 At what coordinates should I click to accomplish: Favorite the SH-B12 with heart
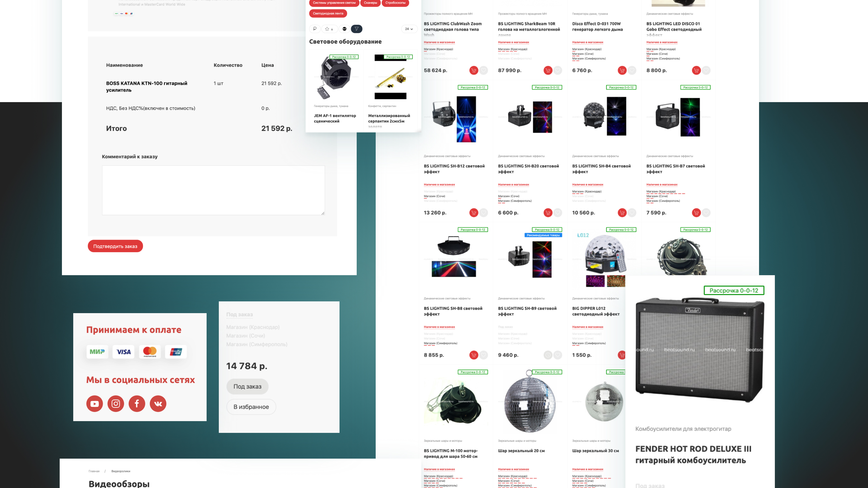(484, 213)
